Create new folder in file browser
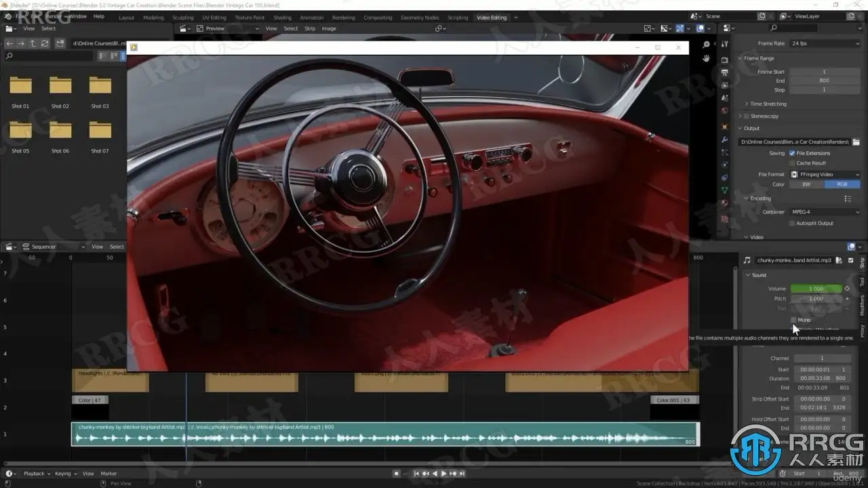This screenshot has height=488, width=868. click(x=60, y=43)
